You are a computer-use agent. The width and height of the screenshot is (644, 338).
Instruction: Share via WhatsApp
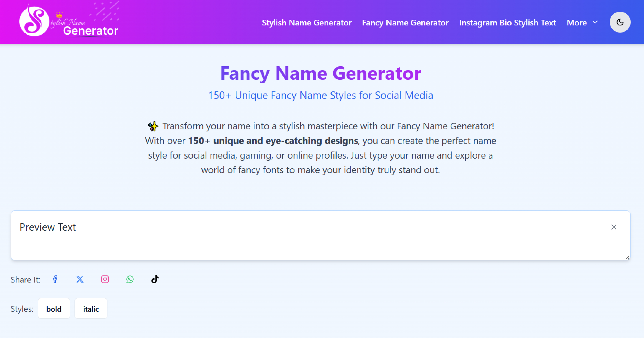pos(130,279)
